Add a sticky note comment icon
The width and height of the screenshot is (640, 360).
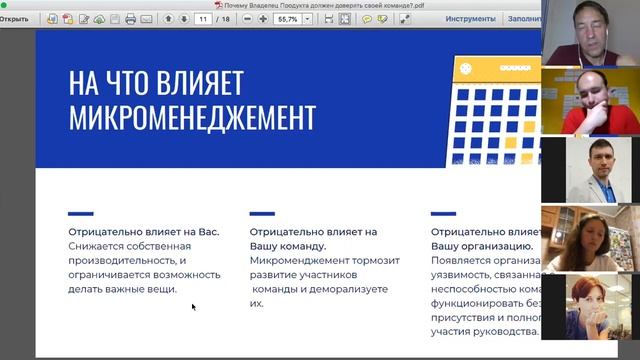pyautogui.click(x=367, y=19)
